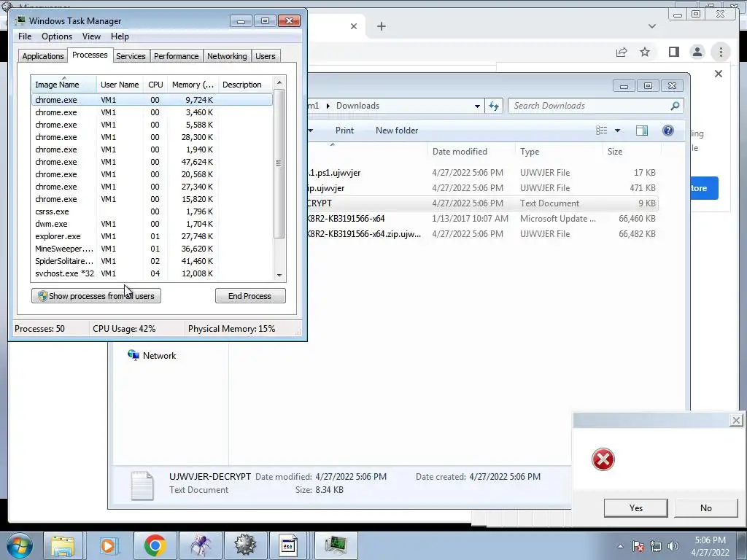Screen dimensions: 747x560
Task: Open Chrome's profile avatar icon
Action: click(x=697, y=52)
